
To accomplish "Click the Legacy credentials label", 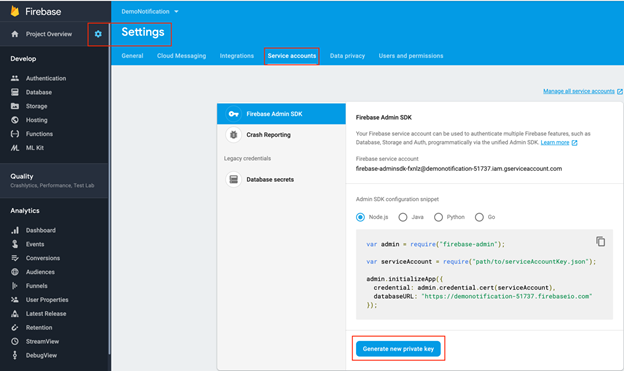I will 247,158.
